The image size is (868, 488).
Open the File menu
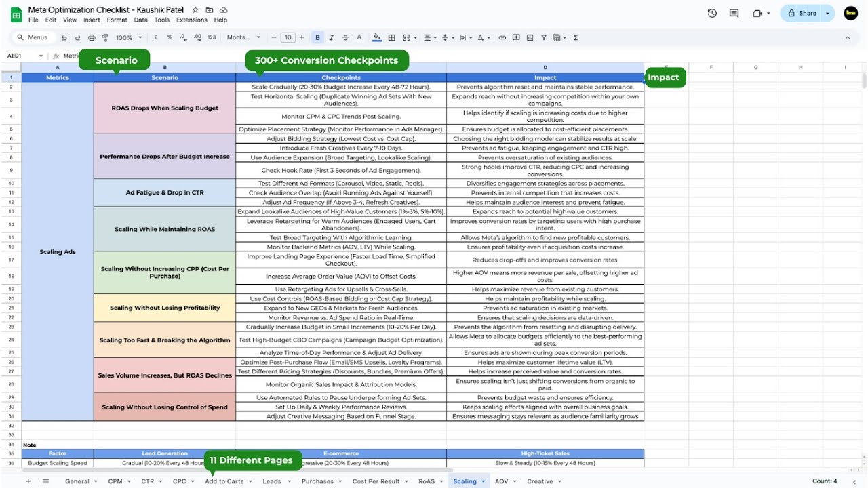[33, 20]
